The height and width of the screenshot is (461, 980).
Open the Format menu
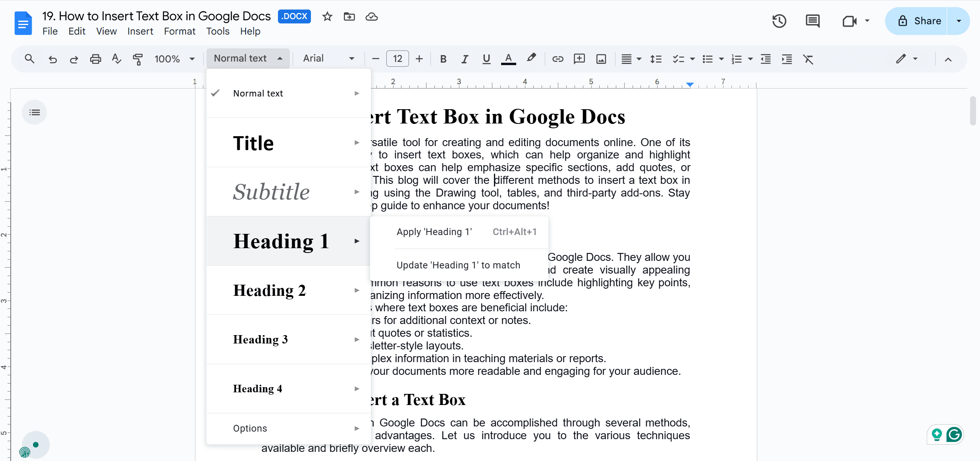pyautogui.click(x=179, y=31)
